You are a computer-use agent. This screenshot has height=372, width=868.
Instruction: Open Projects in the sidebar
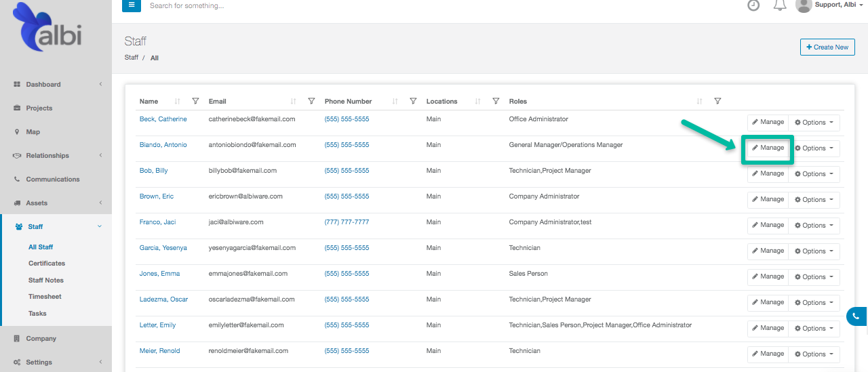point(39,108)
